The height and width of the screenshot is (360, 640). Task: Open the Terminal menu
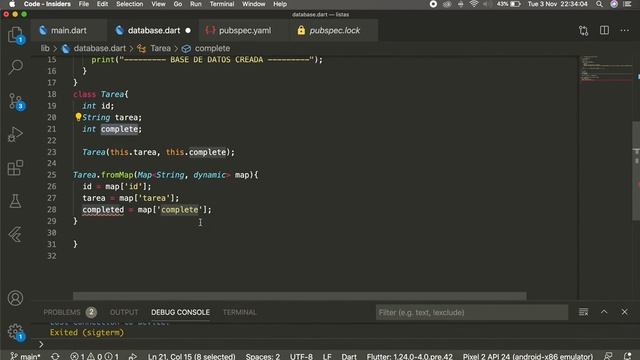(x=222, y=4)
